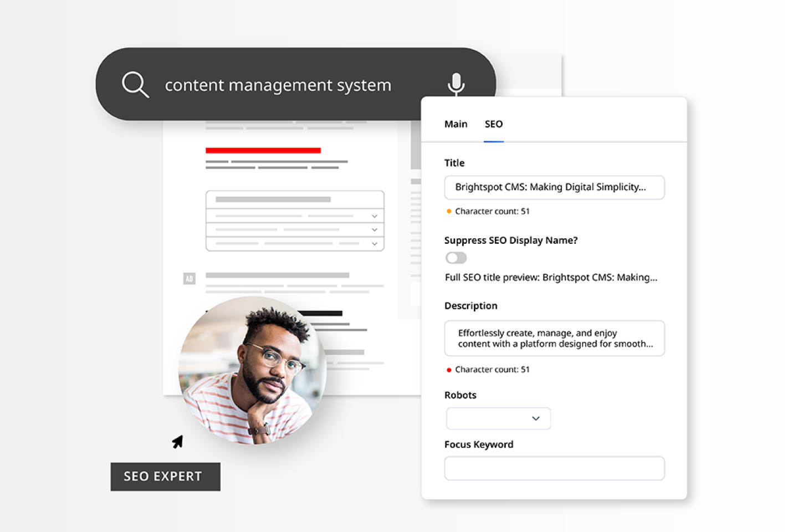The image size is (798, 532).
Task: Select the SEO tab
Action: [493, 124]
